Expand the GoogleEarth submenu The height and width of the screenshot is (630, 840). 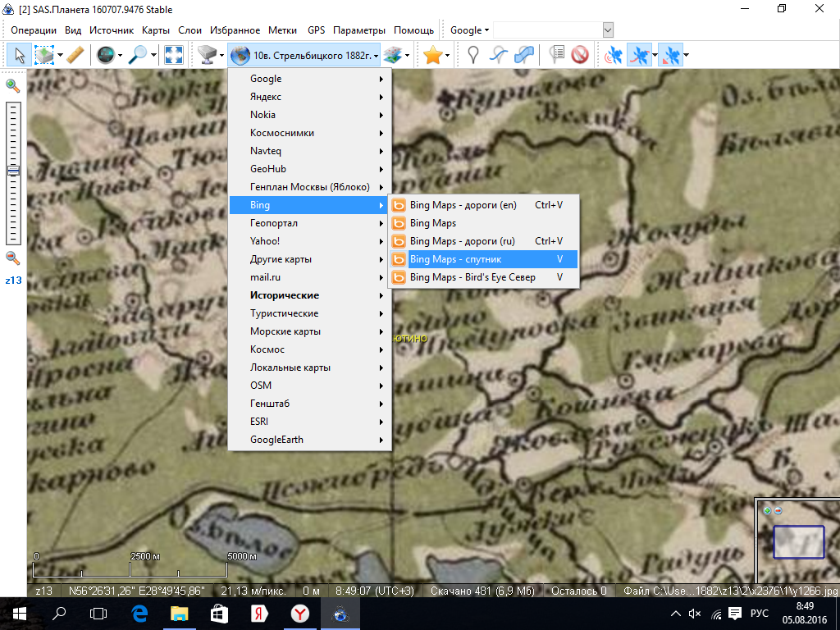310,440
